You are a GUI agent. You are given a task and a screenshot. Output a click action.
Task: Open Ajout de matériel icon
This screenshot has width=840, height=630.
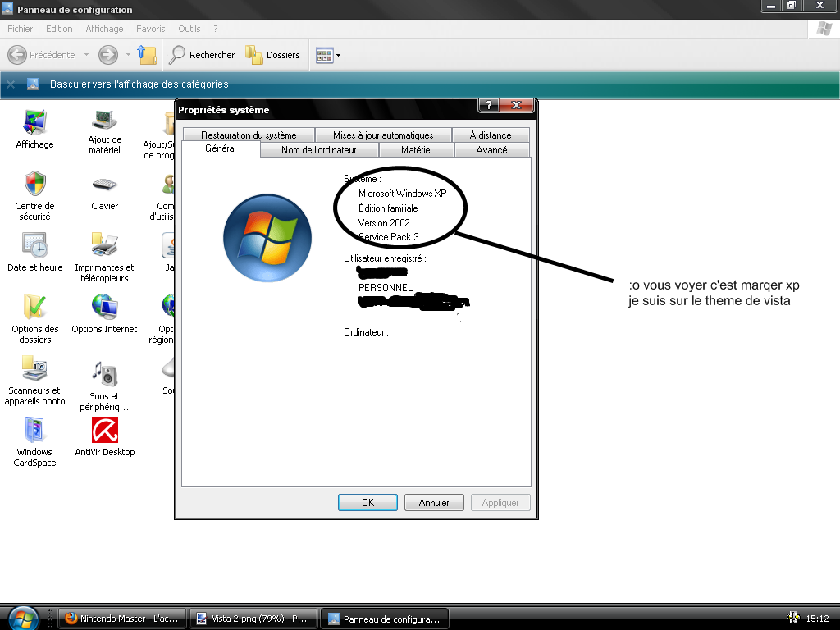104,131
